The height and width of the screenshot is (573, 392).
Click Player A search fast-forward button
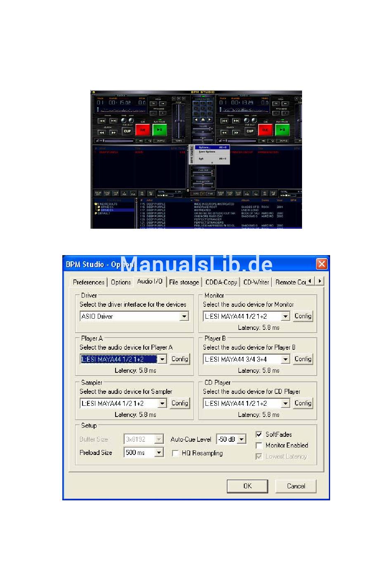click(x=113, y=133)
